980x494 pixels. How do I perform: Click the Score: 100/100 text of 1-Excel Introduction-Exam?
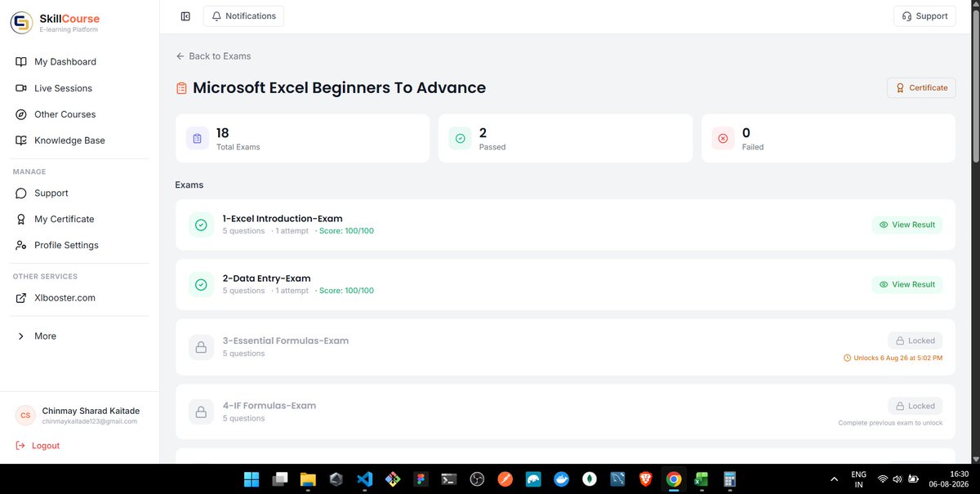click(346, 231)
